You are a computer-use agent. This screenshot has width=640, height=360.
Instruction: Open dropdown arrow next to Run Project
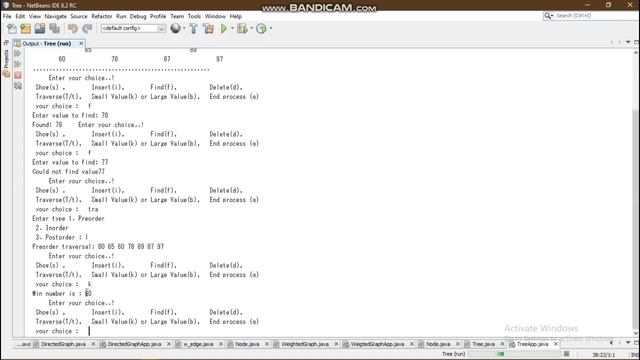click(x=232, y=28)
